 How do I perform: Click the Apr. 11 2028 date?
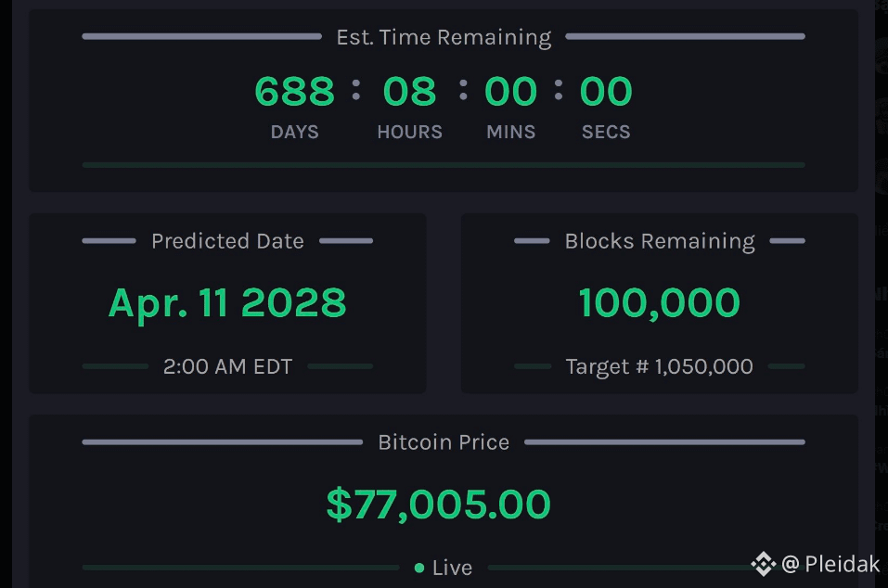tap(227, 304)
